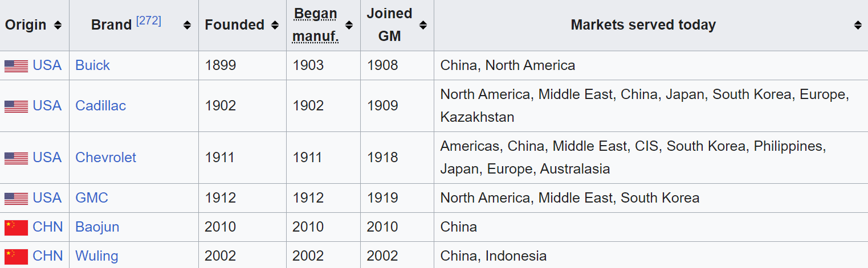Viewport: 868px width, 268px height.
Task: Sort table by Brand column arrows
Action: (187, 25)
